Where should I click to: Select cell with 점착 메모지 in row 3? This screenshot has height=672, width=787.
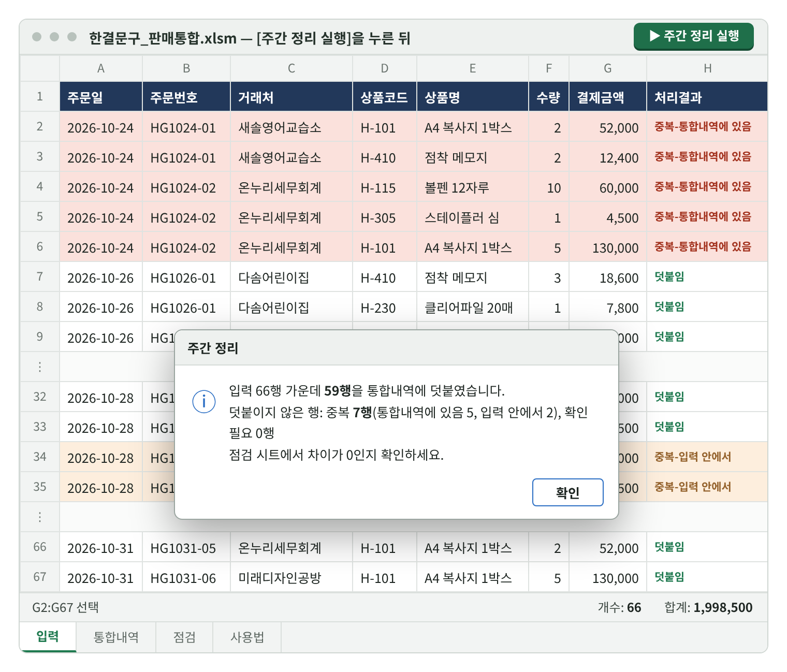coord(473,157)
